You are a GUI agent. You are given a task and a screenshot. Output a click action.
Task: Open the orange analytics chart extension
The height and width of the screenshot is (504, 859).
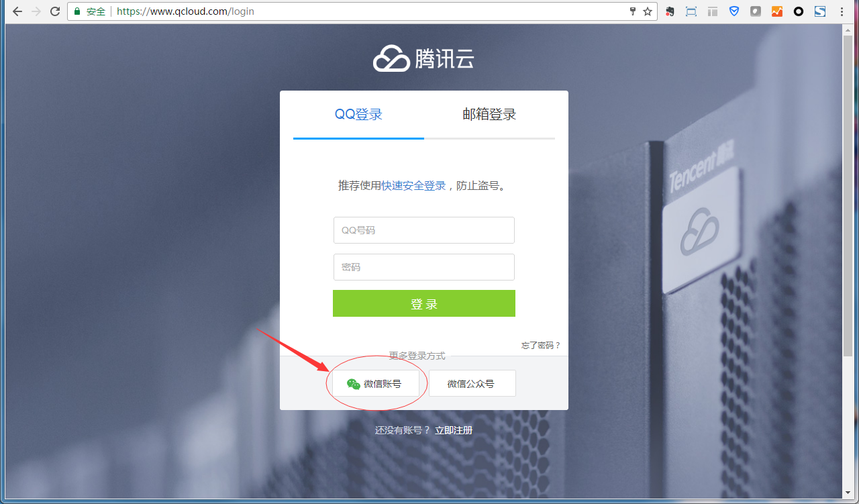777,11
